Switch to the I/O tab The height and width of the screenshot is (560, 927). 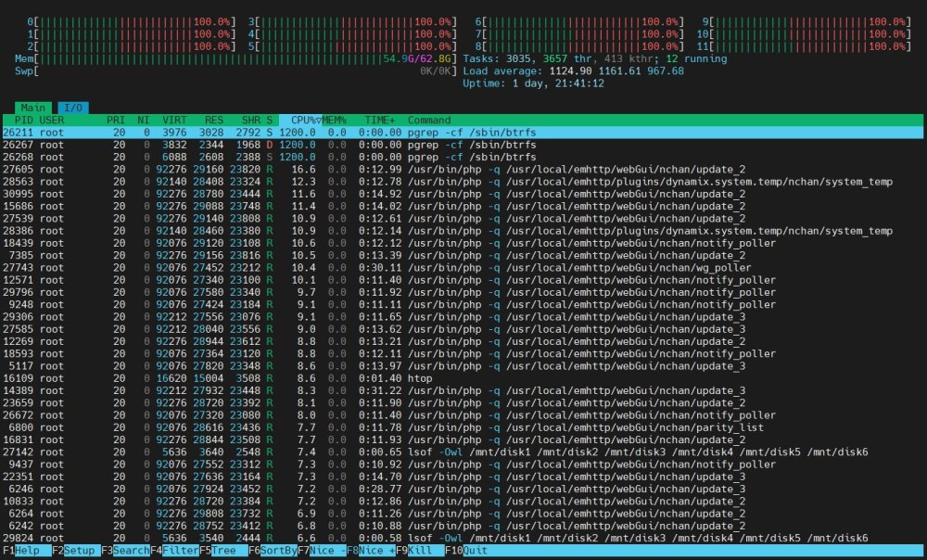[73, 108]
